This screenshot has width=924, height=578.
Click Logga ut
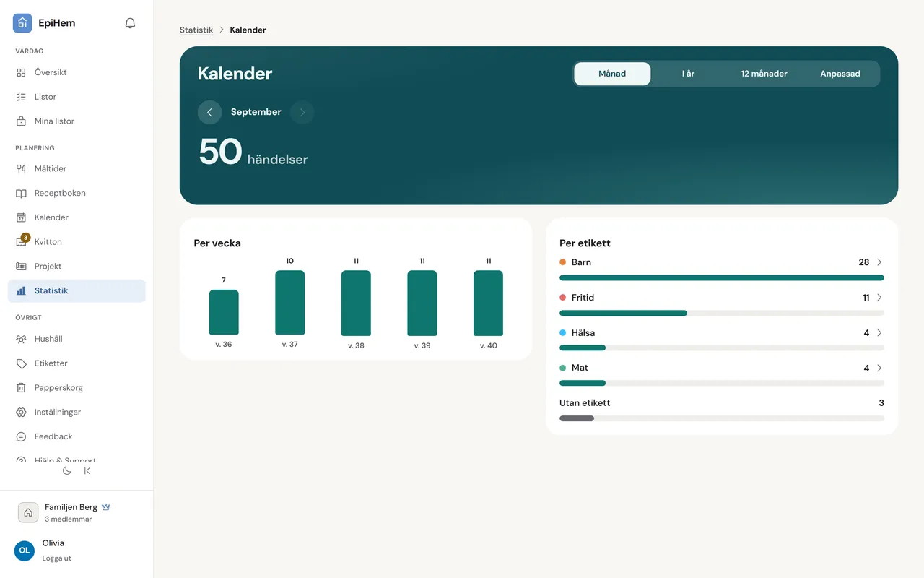[x=57, y=558]
